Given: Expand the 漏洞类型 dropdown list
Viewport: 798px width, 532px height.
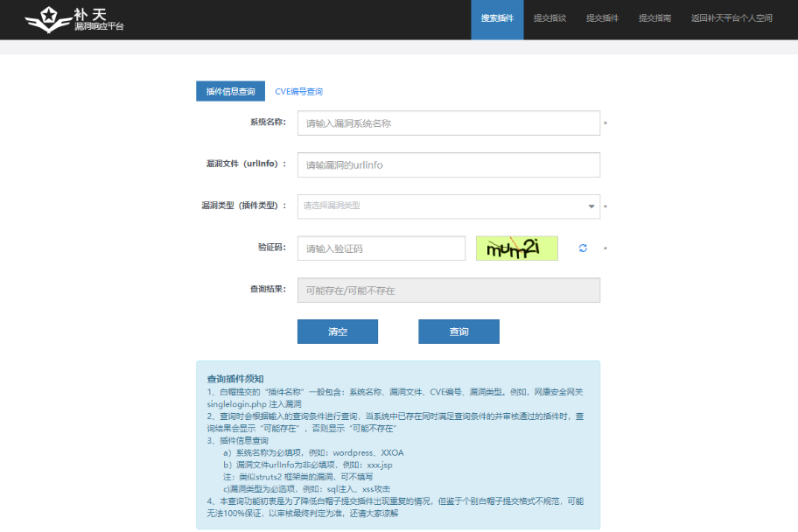Looking at the screenshot, I should coord(448,206).
